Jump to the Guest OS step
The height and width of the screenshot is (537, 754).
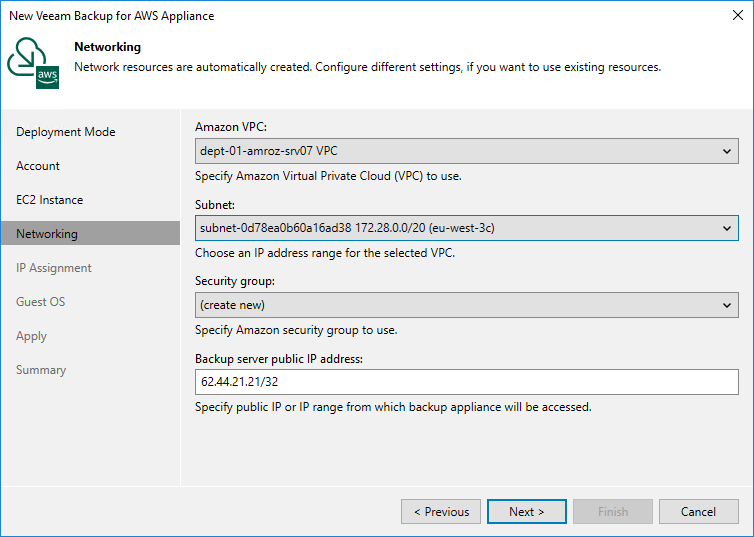coord(41,302)
